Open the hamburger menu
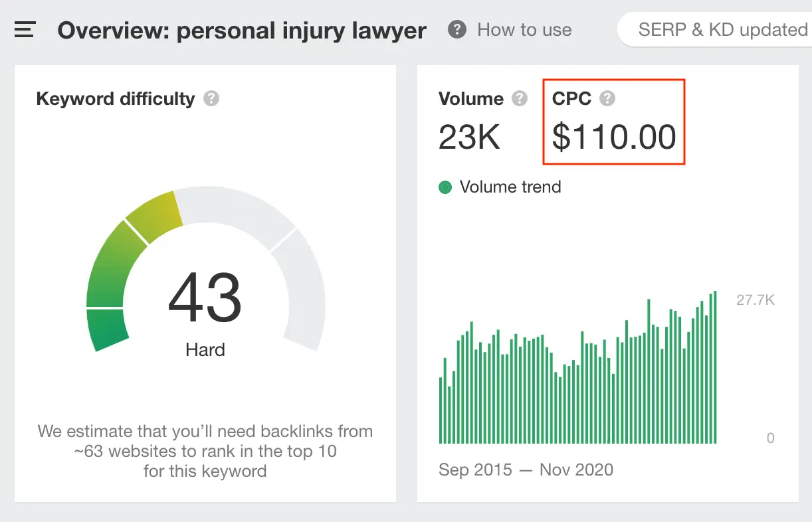Screen dimensions: 812x522 tap(25, 30)
